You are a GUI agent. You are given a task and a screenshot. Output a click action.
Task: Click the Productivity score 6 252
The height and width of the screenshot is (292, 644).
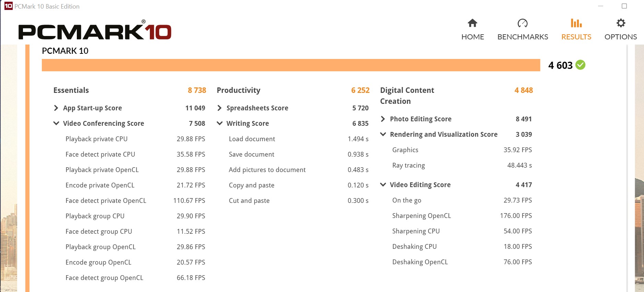point(360,90)
